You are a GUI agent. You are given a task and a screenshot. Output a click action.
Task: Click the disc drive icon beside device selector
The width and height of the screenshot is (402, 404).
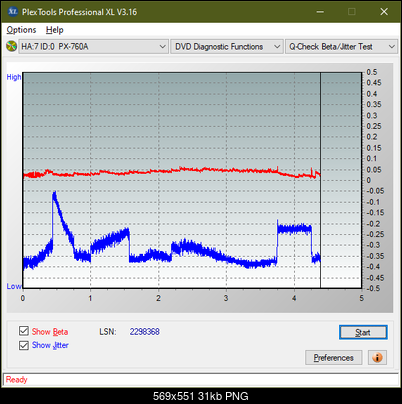(11, 46)
